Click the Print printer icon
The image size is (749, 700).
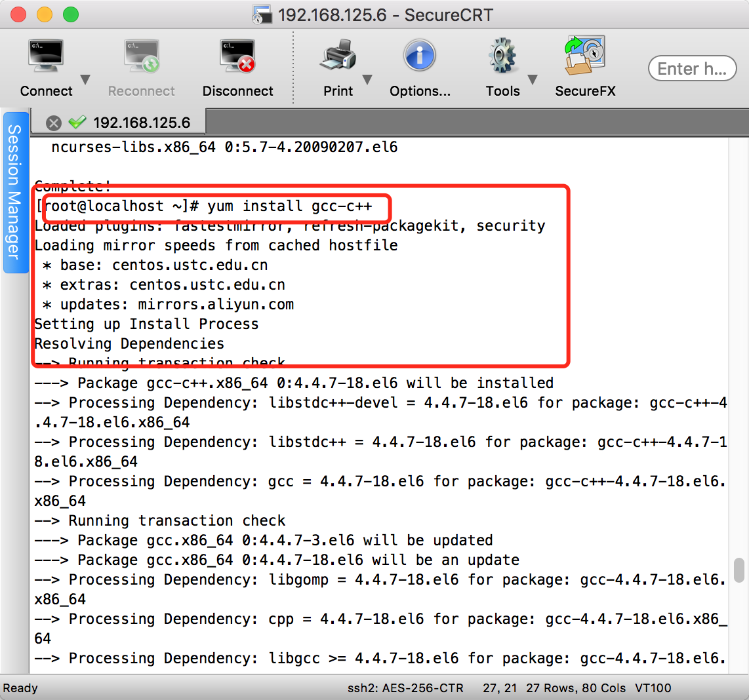(338, 56)
